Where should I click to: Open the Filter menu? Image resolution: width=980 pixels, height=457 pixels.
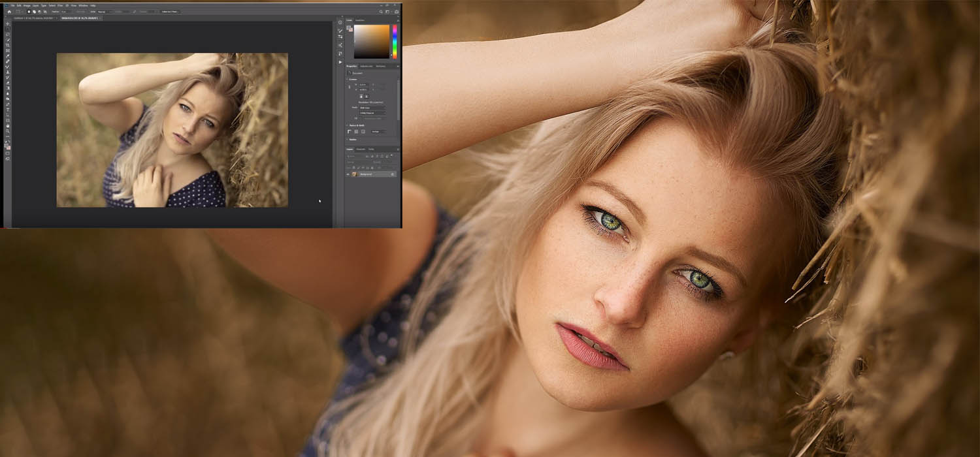[59, 5]
